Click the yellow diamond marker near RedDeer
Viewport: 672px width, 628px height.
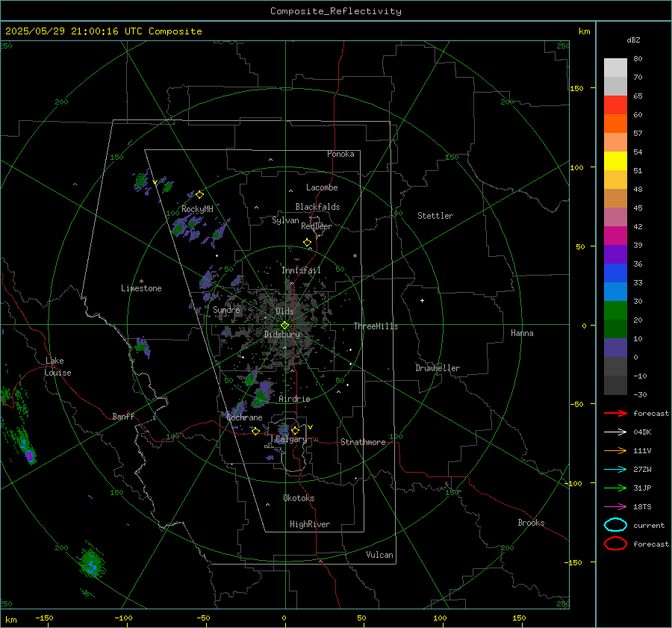tap(307, 243)
